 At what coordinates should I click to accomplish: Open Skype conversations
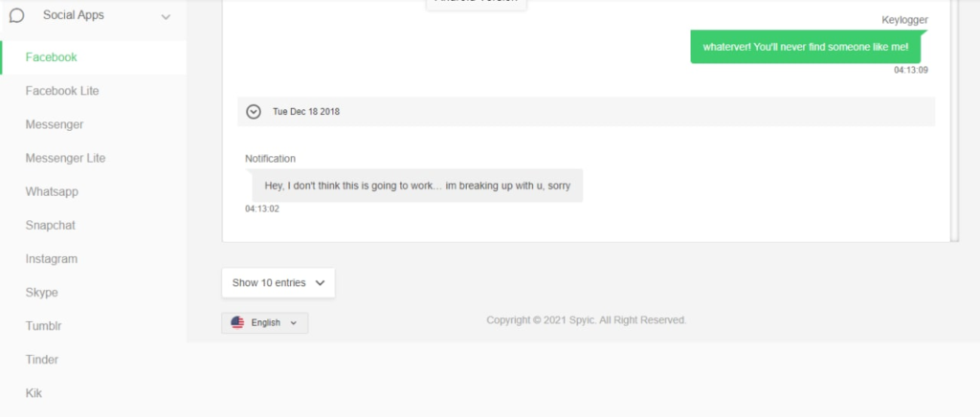click(41, 293)
